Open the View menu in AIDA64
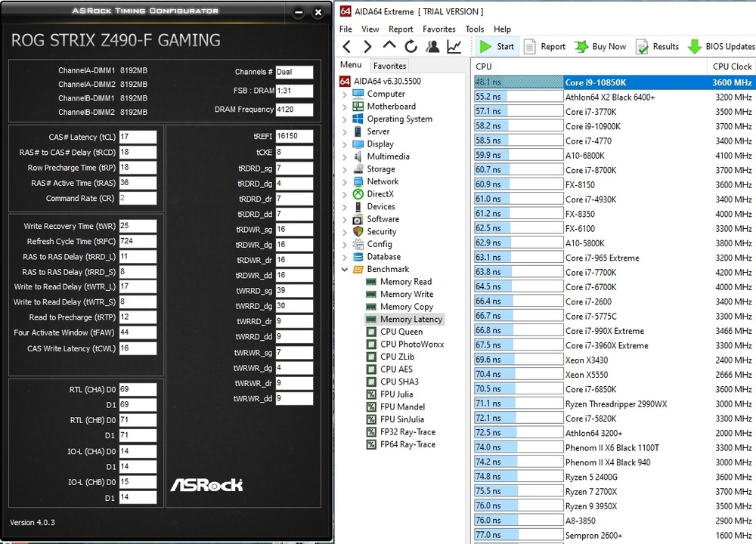 [x=370, y=29]
